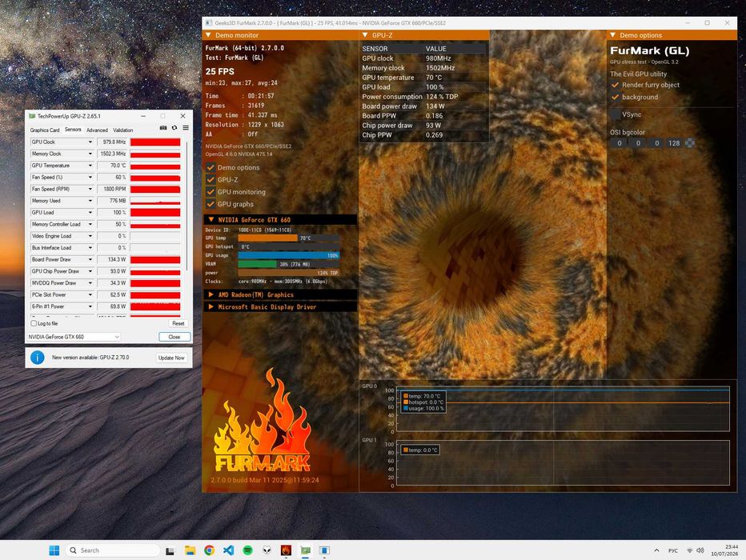Viewport: 746px width, 560px height.
Task: Uncheck Render furry object
Action: tap(616, 85)
